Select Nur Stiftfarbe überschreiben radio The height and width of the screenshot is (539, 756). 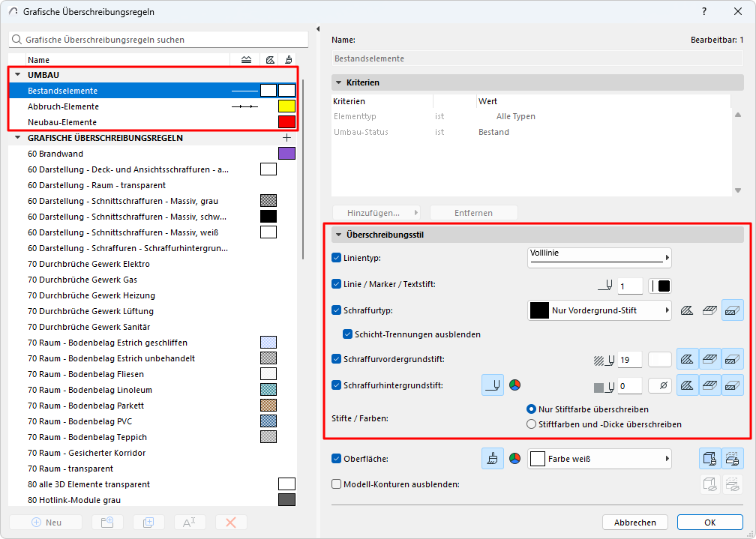tap(531, 409)
